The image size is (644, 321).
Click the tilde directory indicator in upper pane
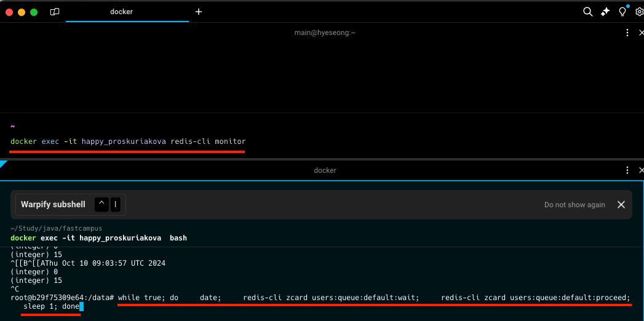(12, 127)
